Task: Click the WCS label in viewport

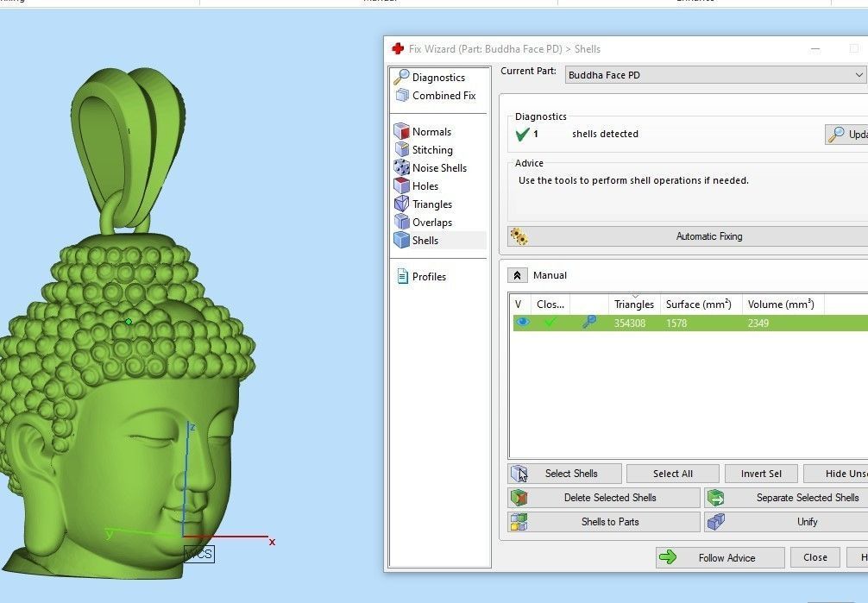Action: 198,554
